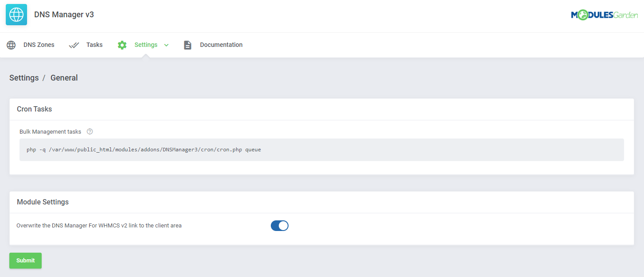Viewport: 644px width, 277px height.
Task: Click the Settings breadcrumb link
Action: [24, 78]
